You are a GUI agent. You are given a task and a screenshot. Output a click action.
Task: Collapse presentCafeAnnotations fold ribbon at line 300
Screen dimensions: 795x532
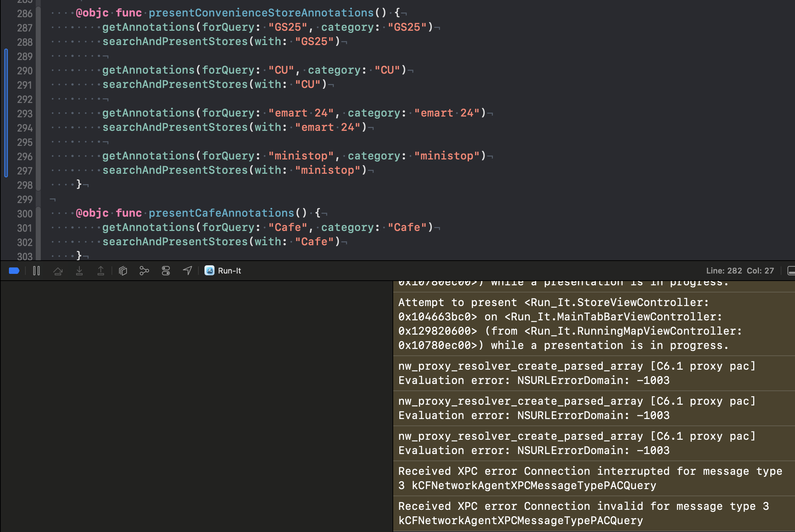click(x=38, y=214)
